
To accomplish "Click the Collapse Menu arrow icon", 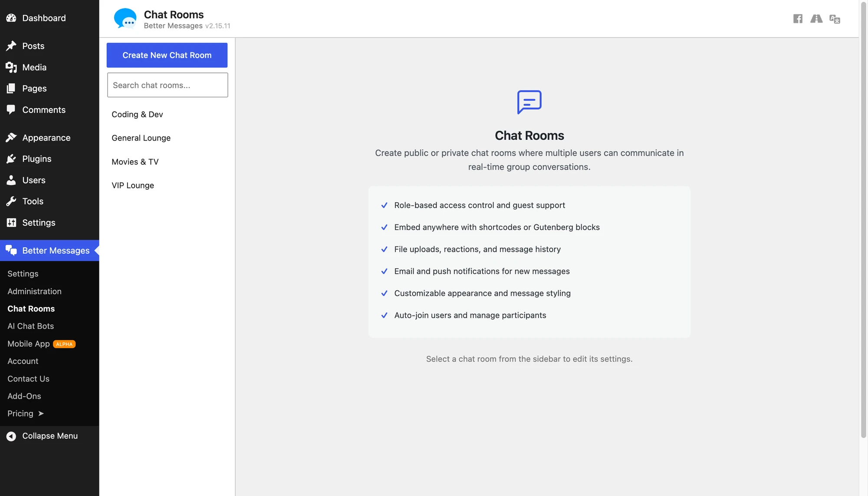I will click(11, 436).
